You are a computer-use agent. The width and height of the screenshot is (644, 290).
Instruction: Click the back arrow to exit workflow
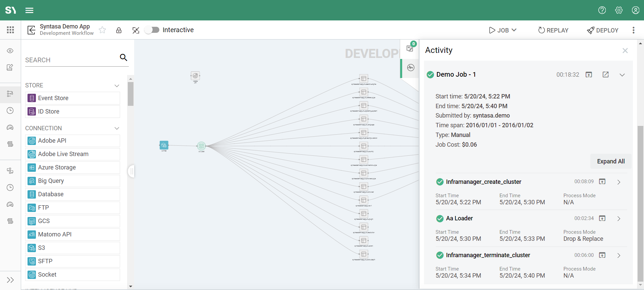(31, 30)
